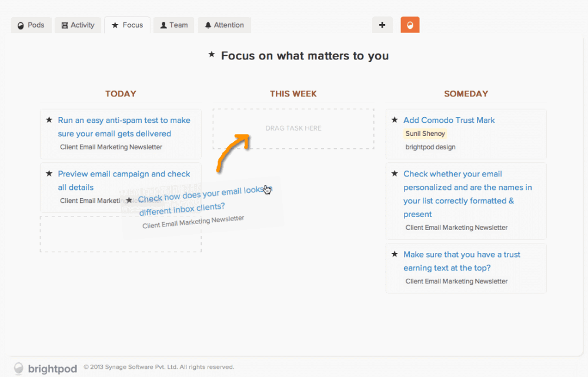Toggle star on anti-spam test task
Image resolution: width=588 pixels, height=377 pixels.
click(49, 120)
